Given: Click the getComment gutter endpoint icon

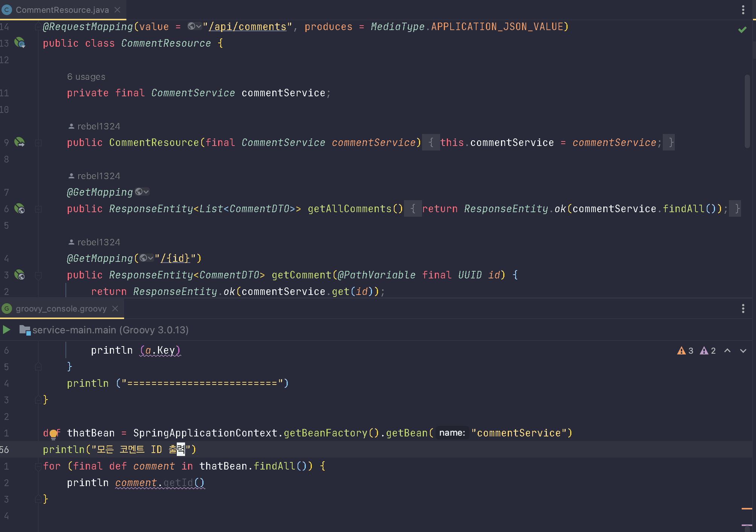Looking at the screenshot, I should 20,275.
